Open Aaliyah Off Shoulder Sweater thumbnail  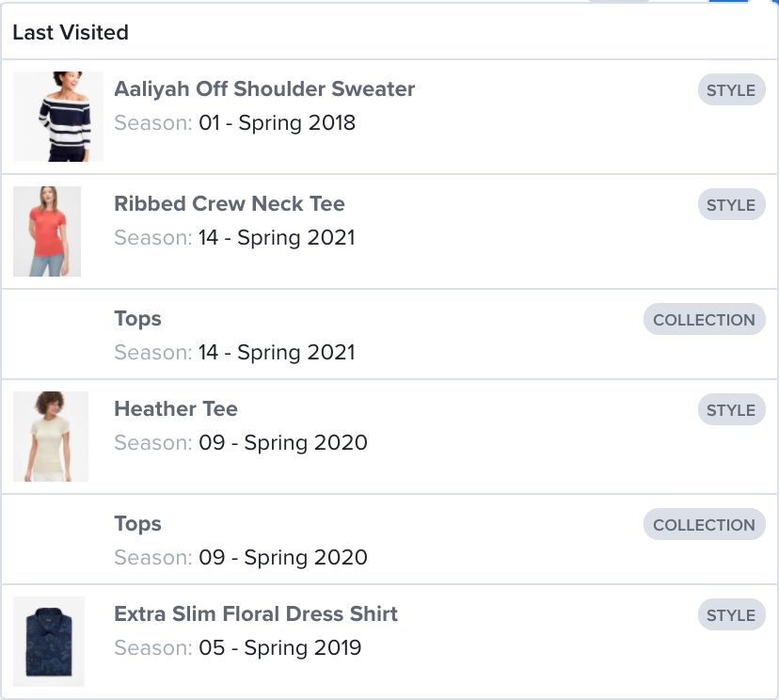58,117
